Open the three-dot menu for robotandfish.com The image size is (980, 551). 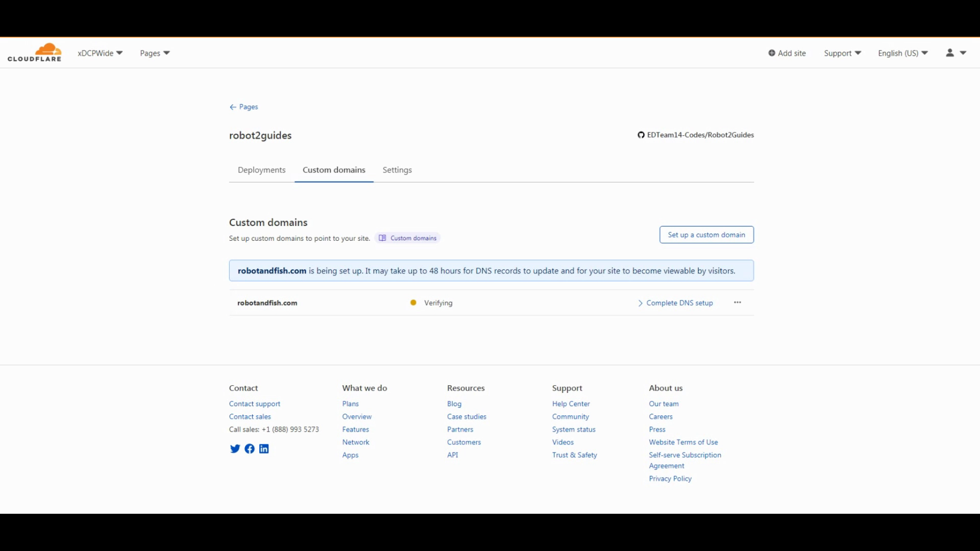pyautogui.click(x=738, y=303)
